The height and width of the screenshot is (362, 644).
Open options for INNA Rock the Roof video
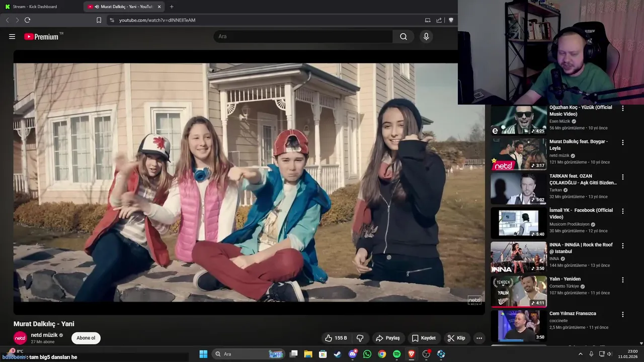point(622,245)
